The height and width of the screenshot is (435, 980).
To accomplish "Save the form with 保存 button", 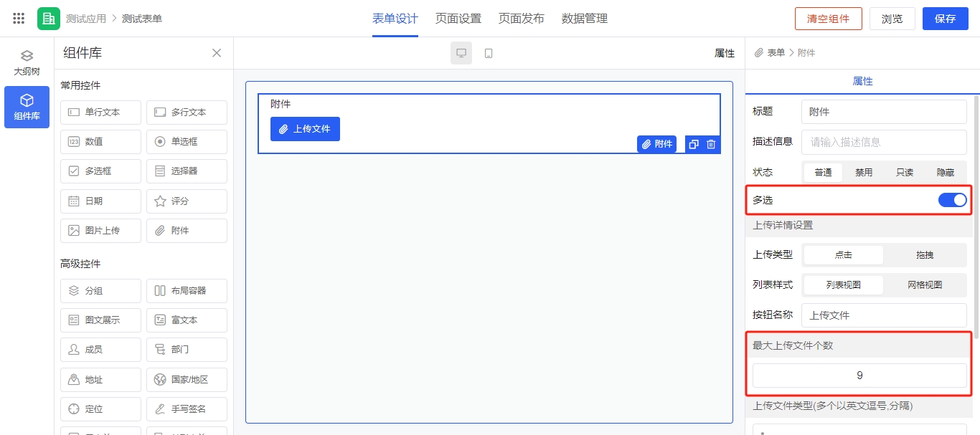I will (946, 19).
